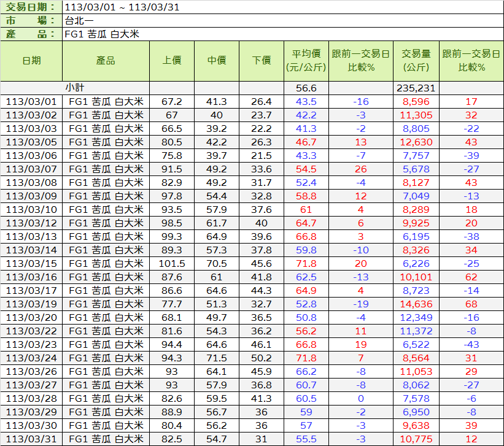Click the 日期 column header
The image size is (504, 446).
click(x=31, y=61)
